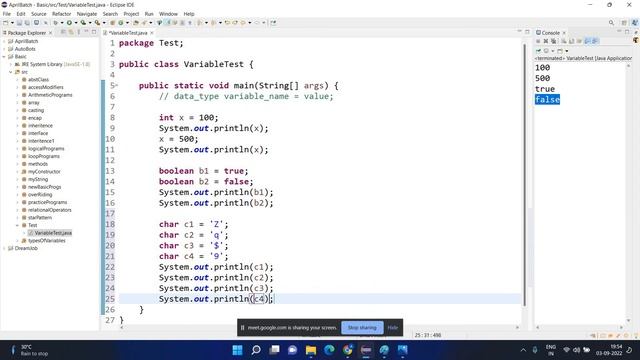Select the relationalOperators package
The image size is (640, 360).
49,210
